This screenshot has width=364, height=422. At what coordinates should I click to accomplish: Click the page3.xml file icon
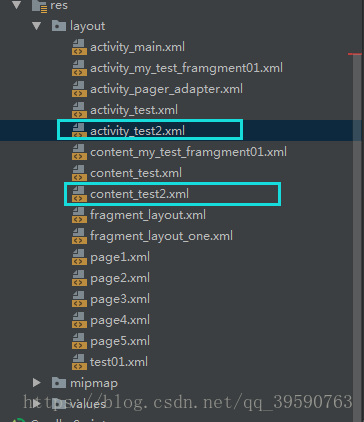coord(79,299)
